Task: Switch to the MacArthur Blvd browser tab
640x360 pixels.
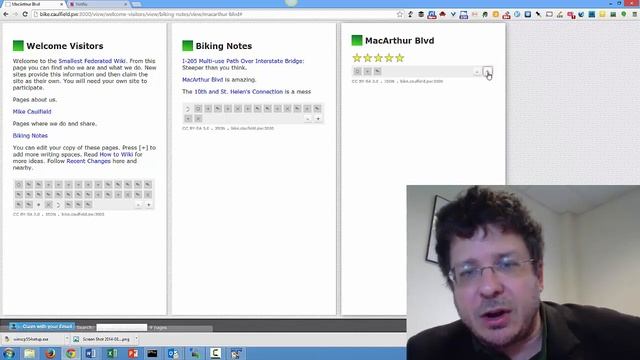Action: (x=33, y=4)
